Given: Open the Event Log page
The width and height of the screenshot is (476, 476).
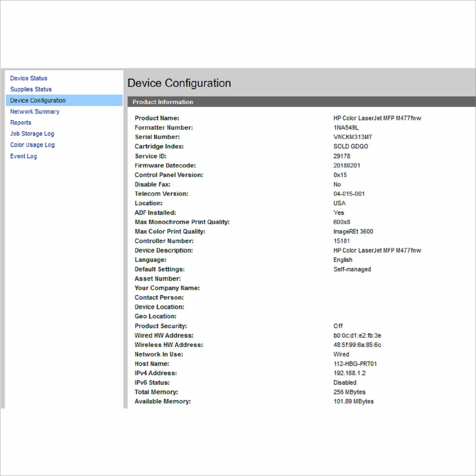Looking at the screenshot, I should coord(24,156).
